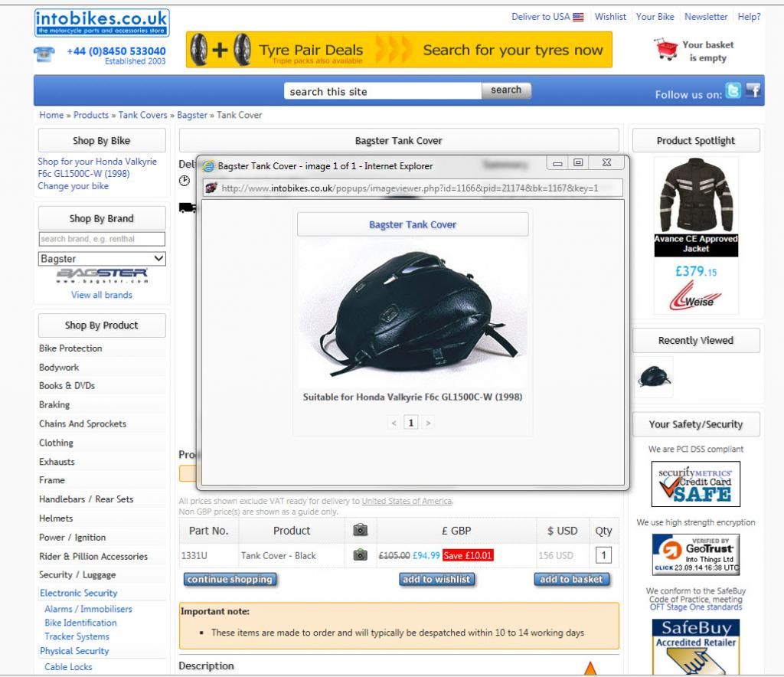Focus the search this site field
Viewport: 784px width, 677px height.
coord(383,91)
